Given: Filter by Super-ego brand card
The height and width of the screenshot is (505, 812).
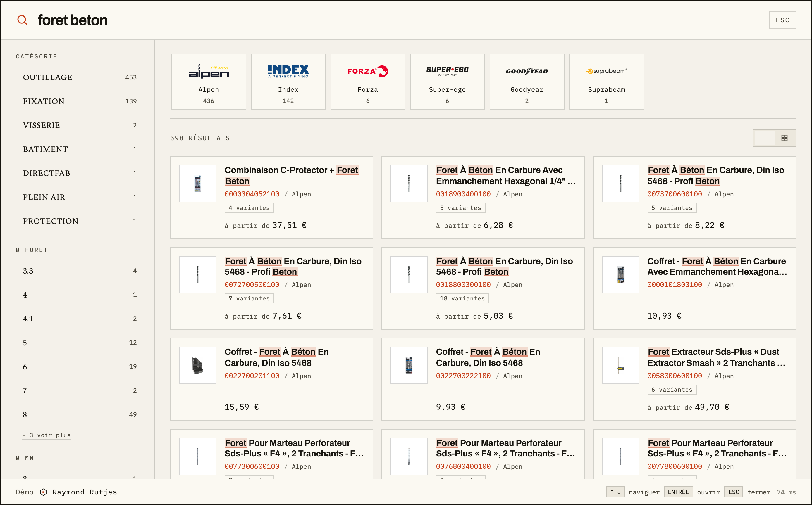Looking at the screenshot, I should point(447,82).
